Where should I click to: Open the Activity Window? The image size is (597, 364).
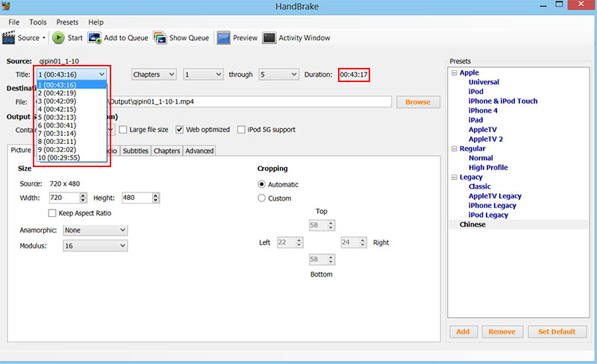pos(269,38)
